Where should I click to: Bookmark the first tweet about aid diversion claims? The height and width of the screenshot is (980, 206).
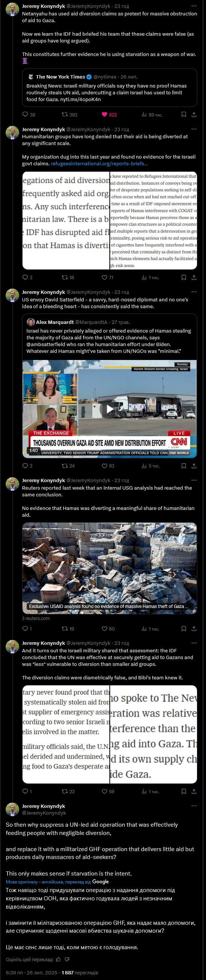pyautogui.click(x=183, y=115)
